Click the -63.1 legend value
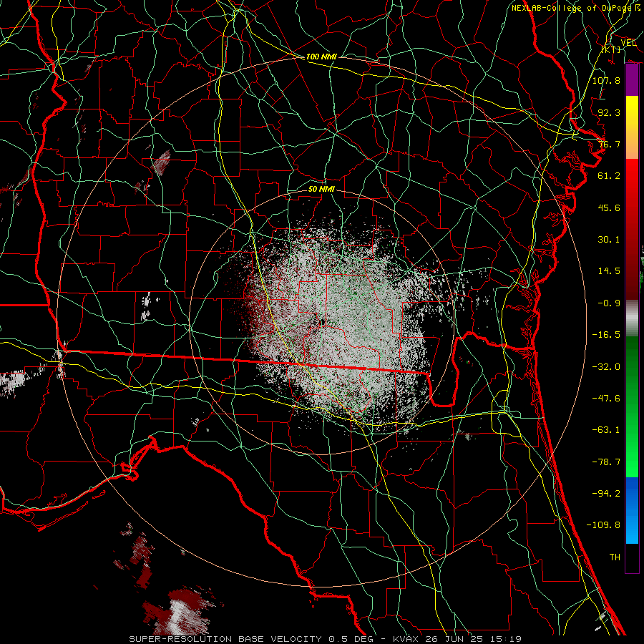 [606, 430]
